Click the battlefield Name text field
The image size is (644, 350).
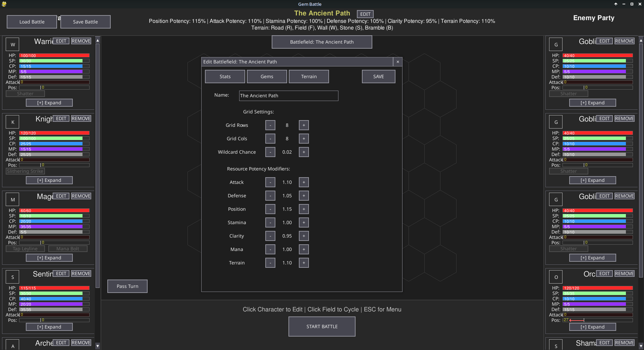point(288,96)
